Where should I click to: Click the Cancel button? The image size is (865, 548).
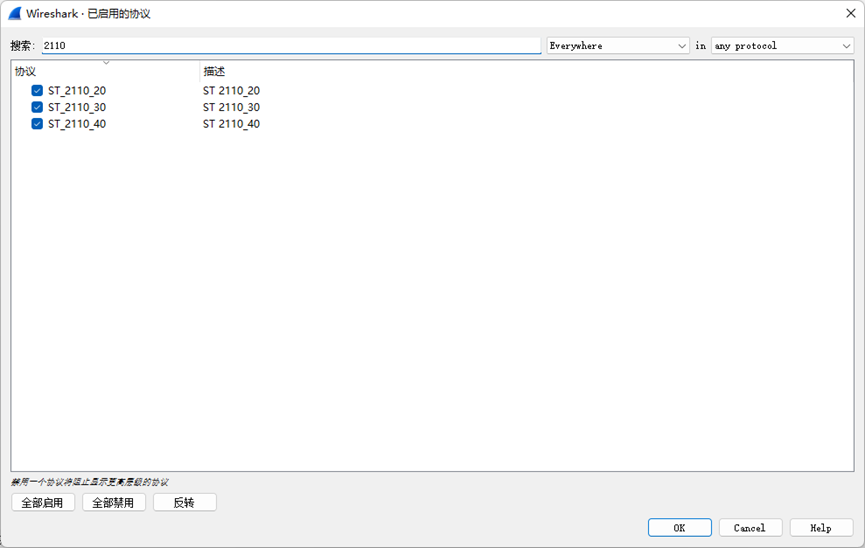point(750,528)
